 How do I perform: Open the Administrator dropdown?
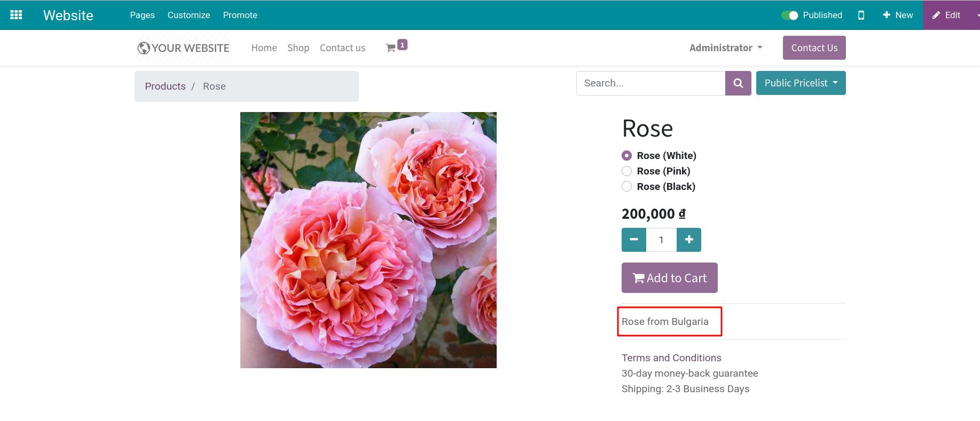pos(725,47)
